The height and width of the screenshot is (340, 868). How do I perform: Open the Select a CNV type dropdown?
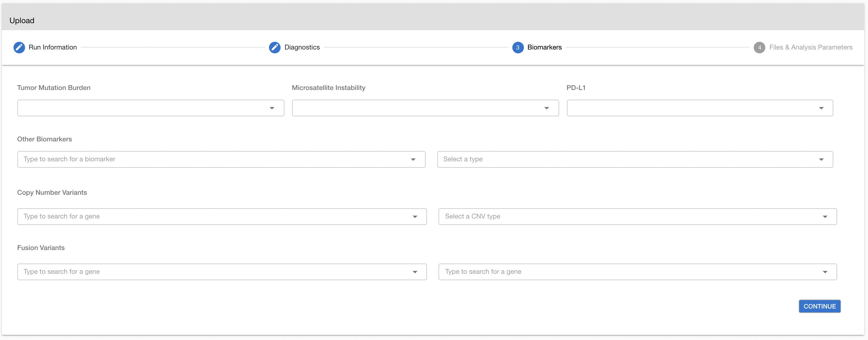click(x=637, y=217)
